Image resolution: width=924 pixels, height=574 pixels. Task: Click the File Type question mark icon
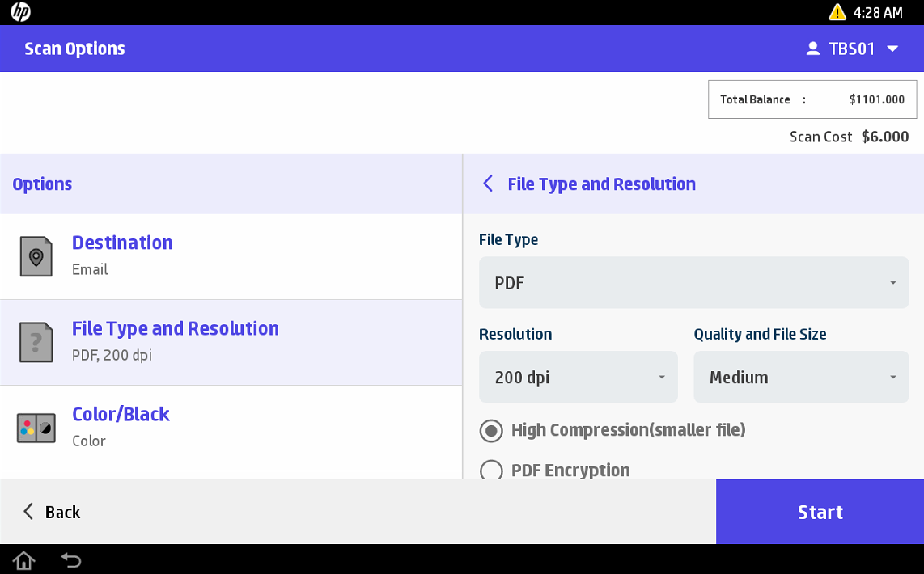(x=36, y=342)
